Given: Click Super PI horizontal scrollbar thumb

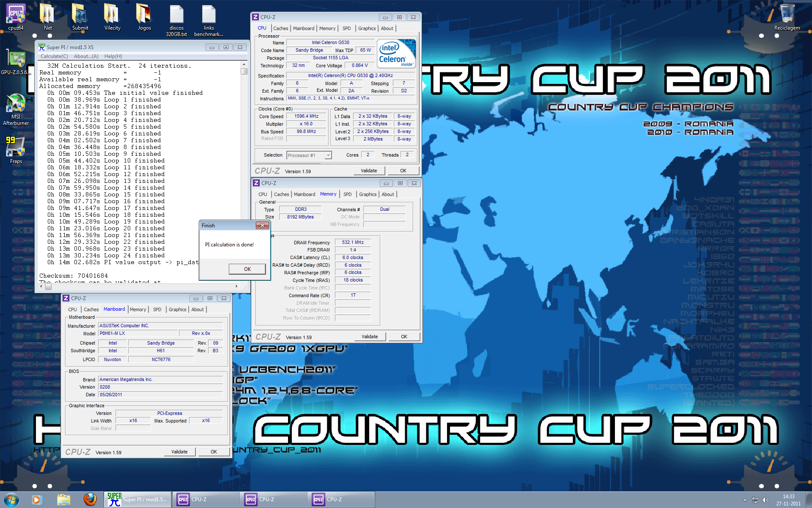Looking at the screenshot, I should coord(49,287).
